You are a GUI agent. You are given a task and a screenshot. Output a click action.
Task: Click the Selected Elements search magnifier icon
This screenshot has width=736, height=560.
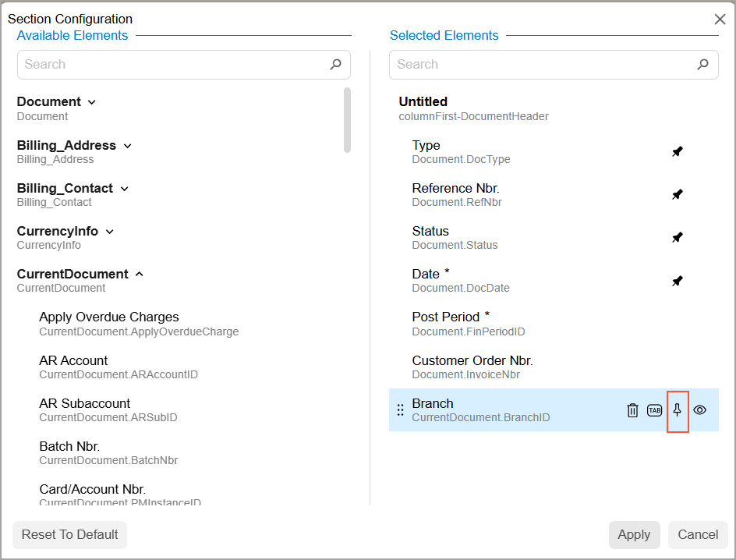pyautogui.click(x=703, y=65)
